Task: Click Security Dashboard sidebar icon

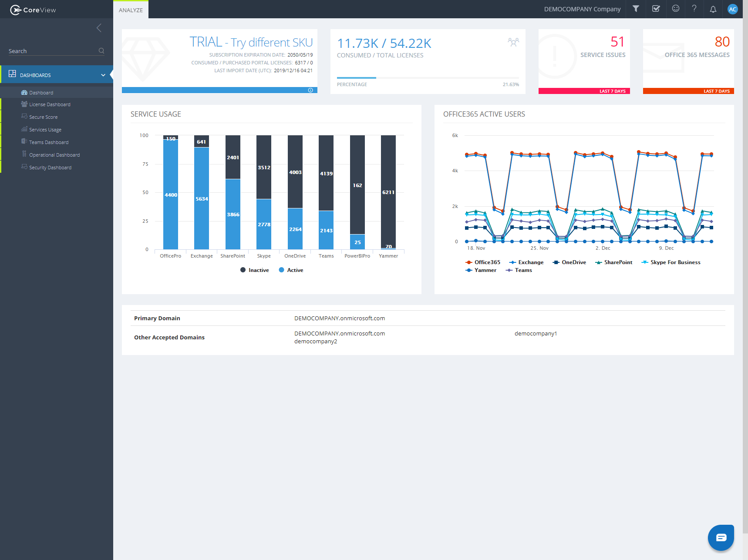Action: 24,167
